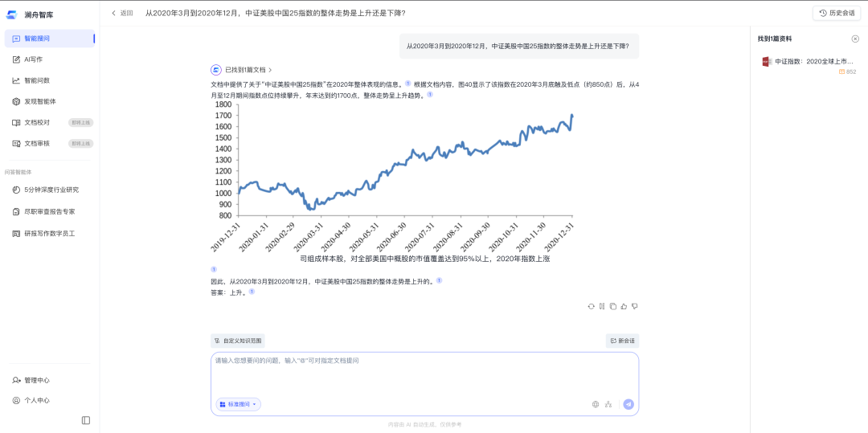868x433 pixels.
Task: Click the copy answer icon
Action: (x=613, y=306)
